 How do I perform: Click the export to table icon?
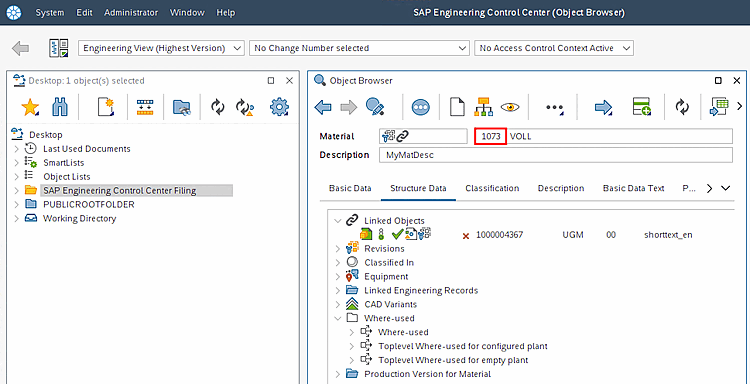click(x=719, y=107)
